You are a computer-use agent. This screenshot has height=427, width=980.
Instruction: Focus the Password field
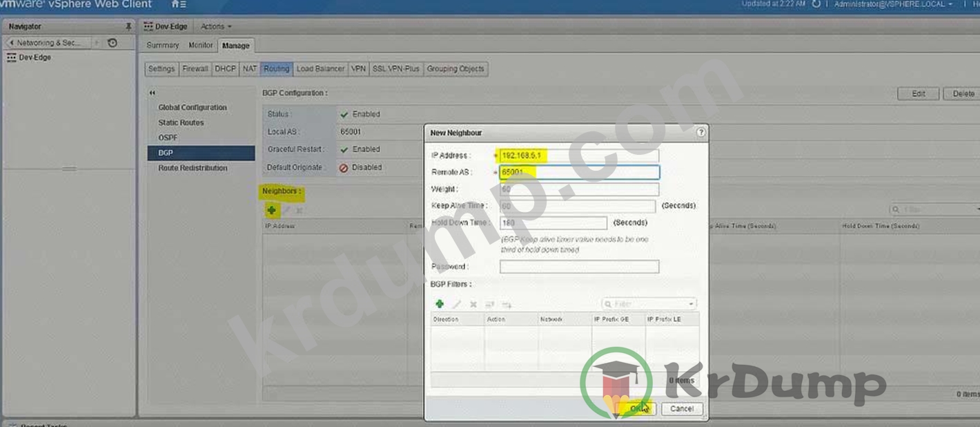579,267
